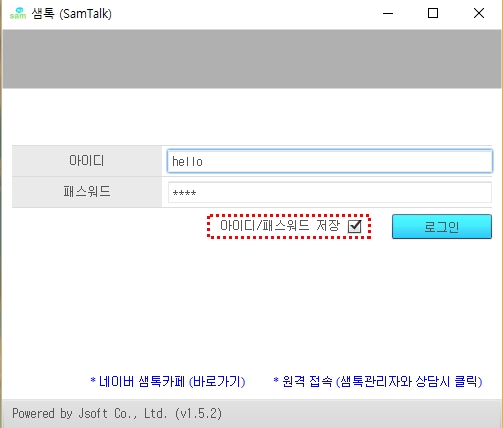Click the asterisk before 원격 접속
Viewport: 503px width, 428px height.
276,379
